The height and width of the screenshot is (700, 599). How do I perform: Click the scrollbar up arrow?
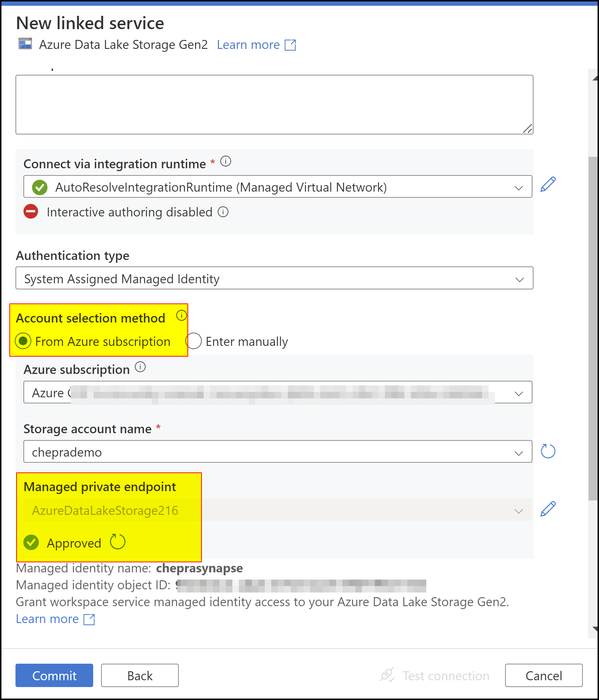(x=595, y=78)
